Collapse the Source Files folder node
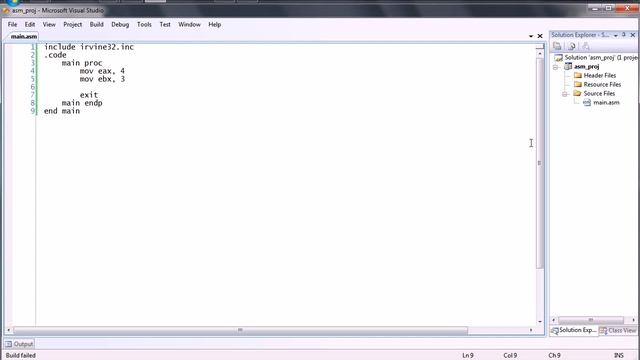 pos(565,94)
